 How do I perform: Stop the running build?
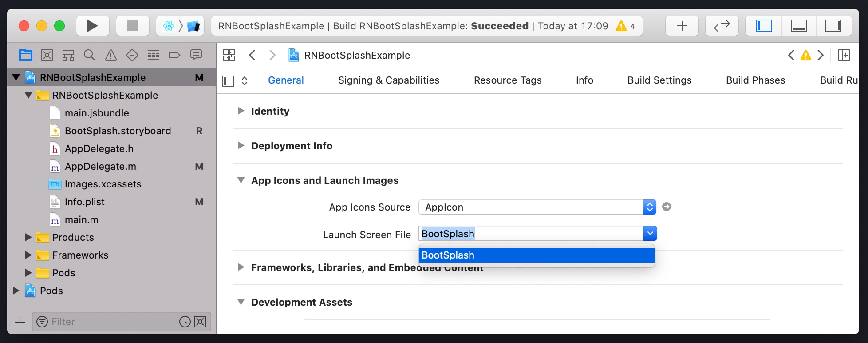pos(132,26)
